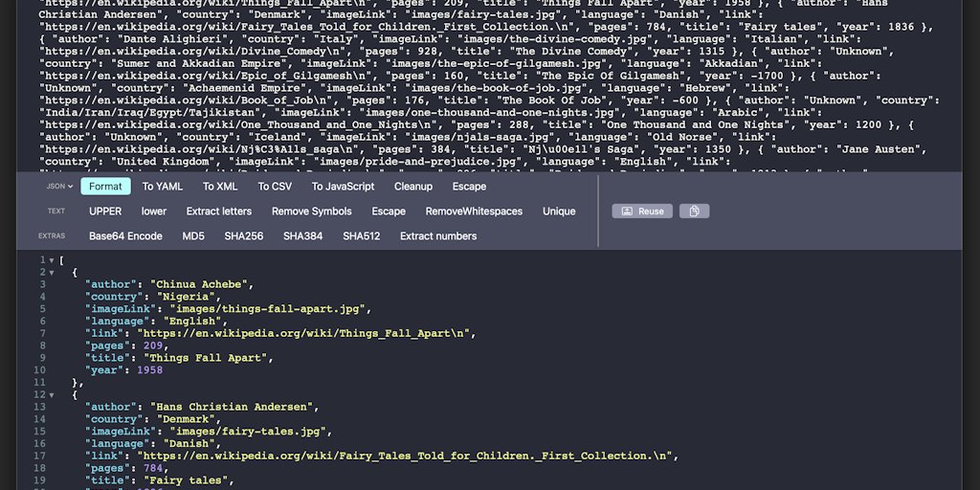Click "images/fairy-tales.jpg" value
This screenshot has width=980, height=490.
pyautogui.click(x=248, y=432)
